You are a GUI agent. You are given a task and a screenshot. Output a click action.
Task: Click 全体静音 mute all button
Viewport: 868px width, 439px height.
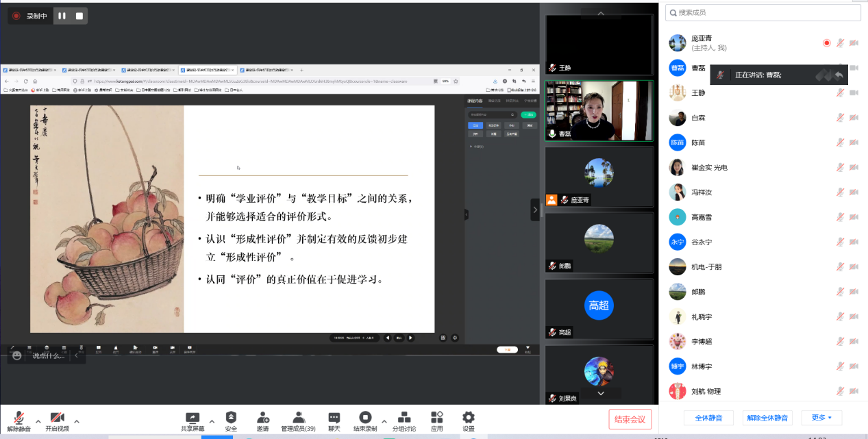tap(708, 418)
